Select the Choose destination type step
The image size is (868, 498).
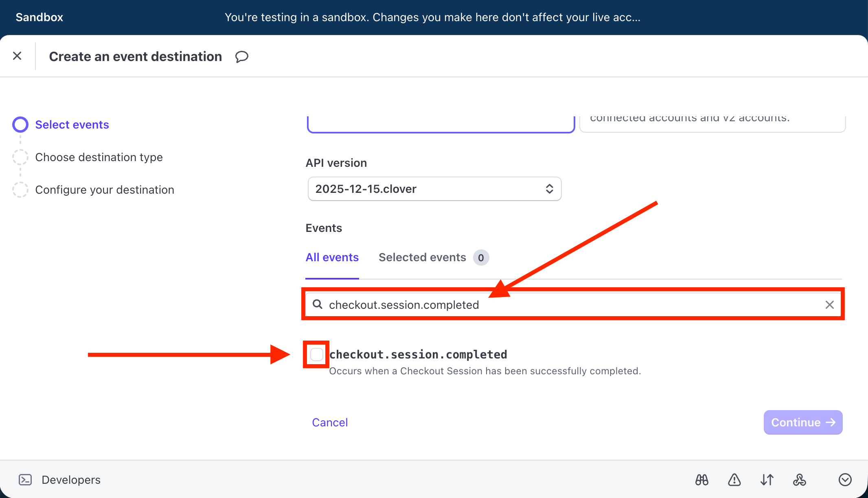pos(99,157)
